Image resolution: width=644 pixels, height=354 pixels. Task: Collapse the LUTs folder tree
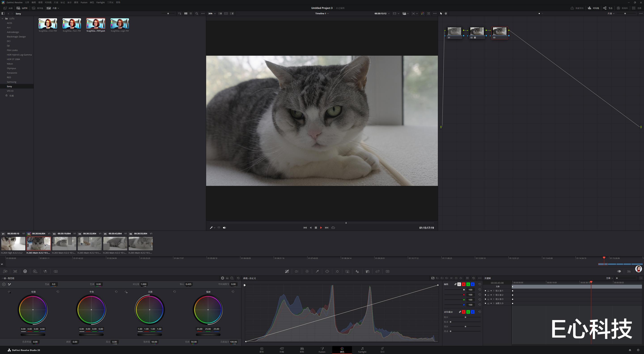[2, 19]
